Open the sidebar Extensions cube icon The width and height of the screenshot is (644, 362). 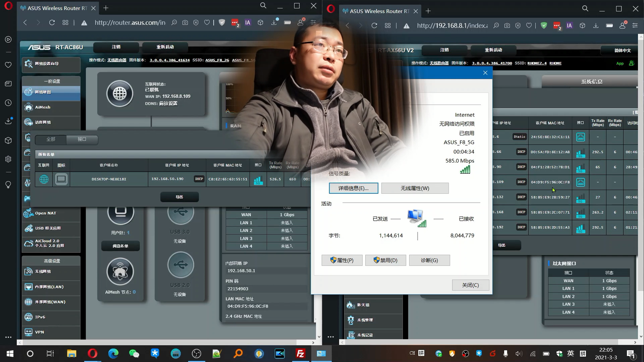tap(8, 141)
